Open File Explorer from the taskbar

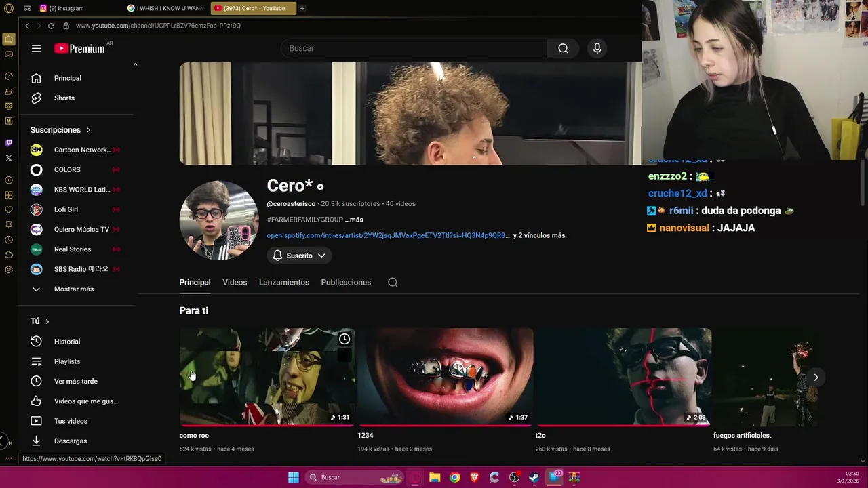tap(435, 477)
